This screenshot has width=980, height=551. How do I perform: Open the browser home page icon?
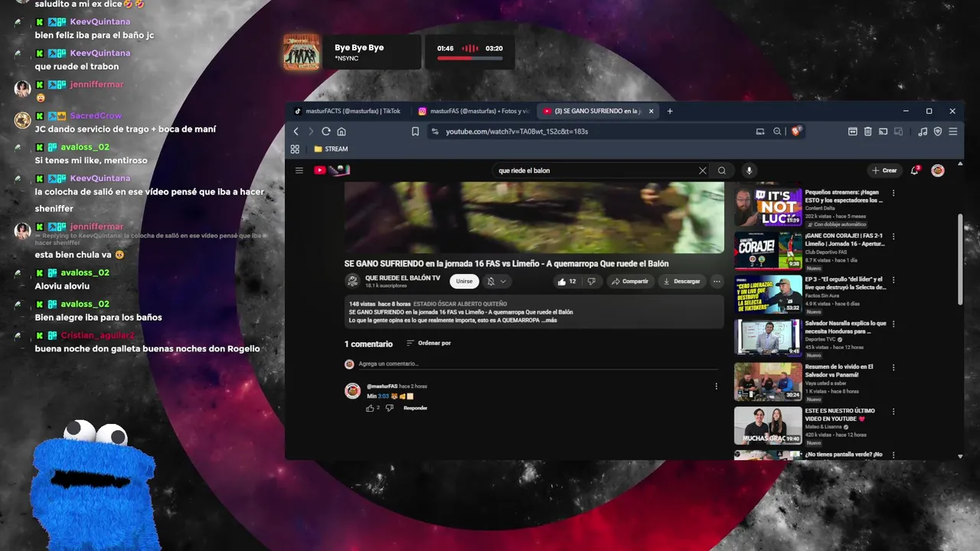(341, 132)
